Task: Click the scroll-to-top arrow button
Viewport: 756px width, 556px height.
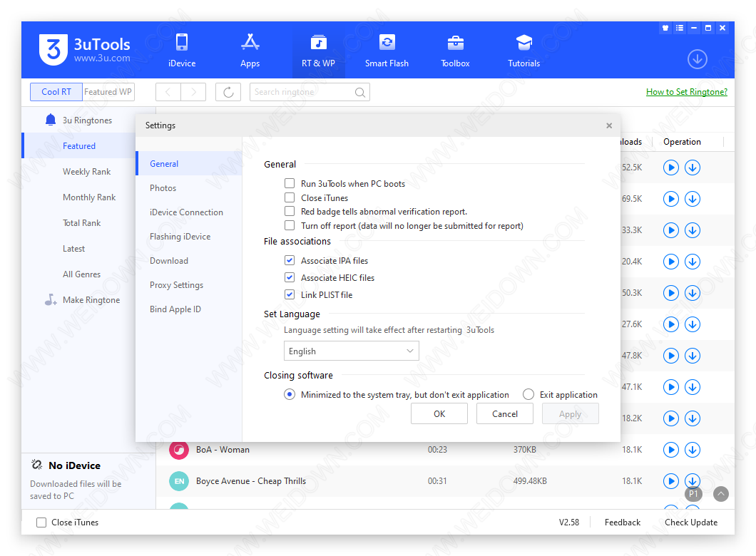Action: 721,494
